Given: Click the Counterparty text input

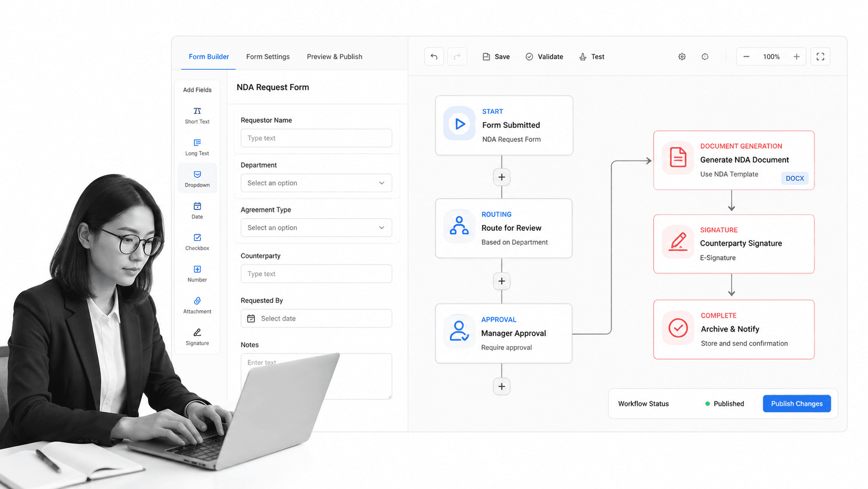Looking at the screenshot, I should 316,274.
